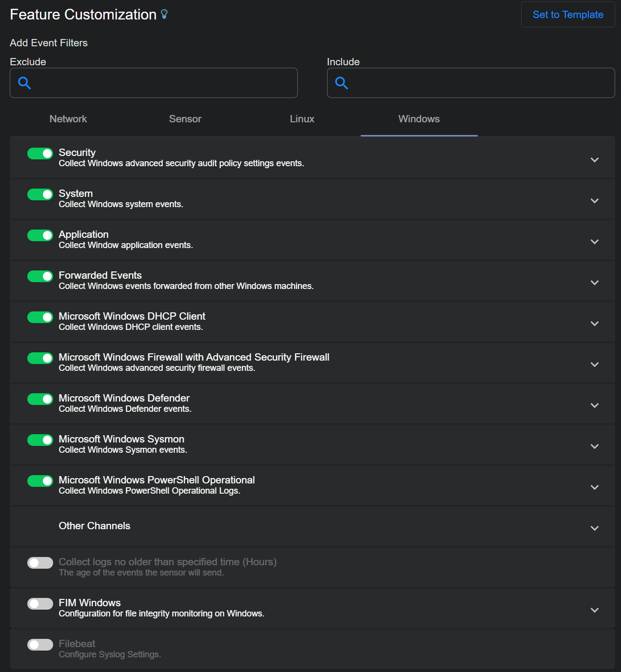Image resolution: width=621 pixels, height=672 pixels.
Task: Expand the Other Channels section
Action: [594, 528]
